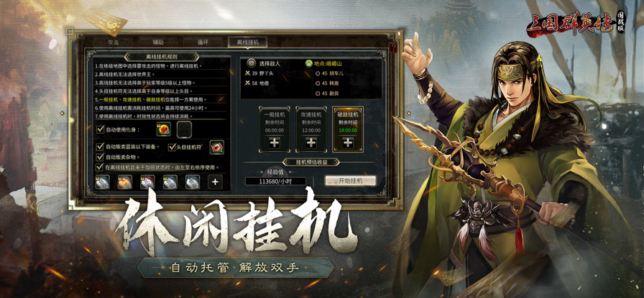This screenshot has height=298, width=644.
Task: Switch to the 攻击 tab
Action: [x=114, y=42]
